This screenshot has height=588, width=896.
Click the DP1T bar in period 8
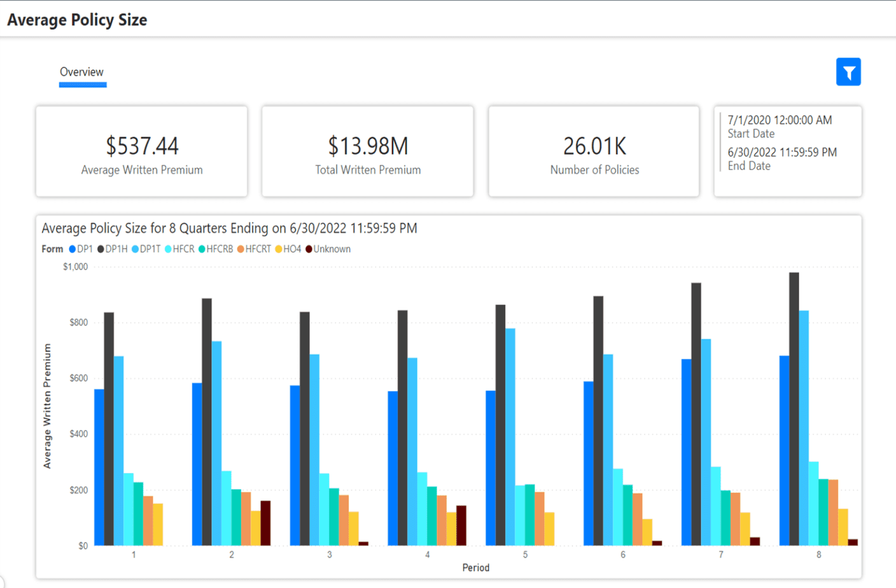pyautogui.click(x=804, y=428)
